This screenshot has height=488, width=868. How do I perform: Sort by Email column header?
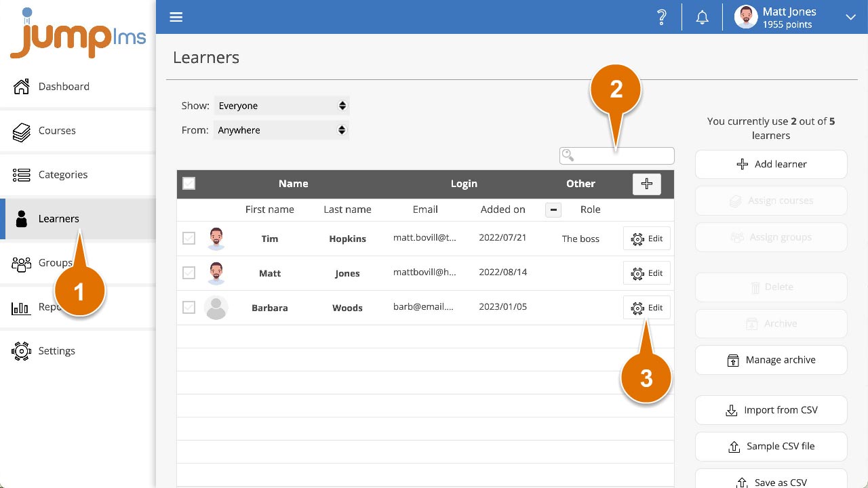425,209
